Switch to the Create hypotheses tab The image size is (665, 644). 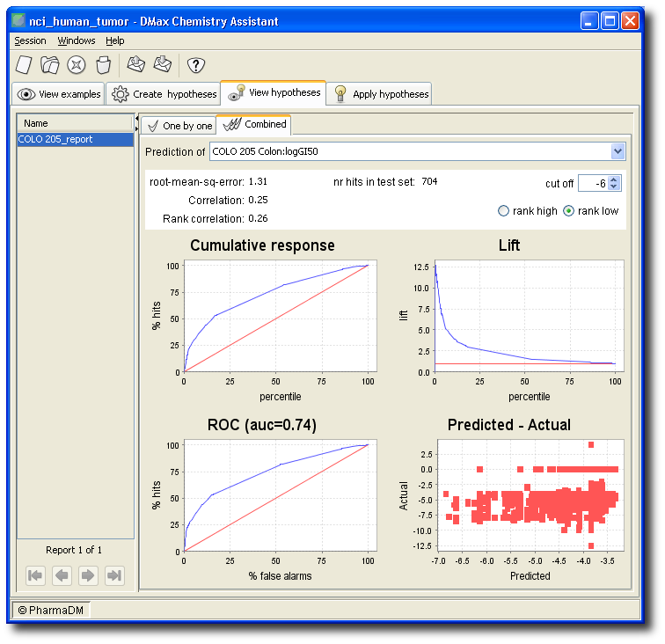(163, 94)
